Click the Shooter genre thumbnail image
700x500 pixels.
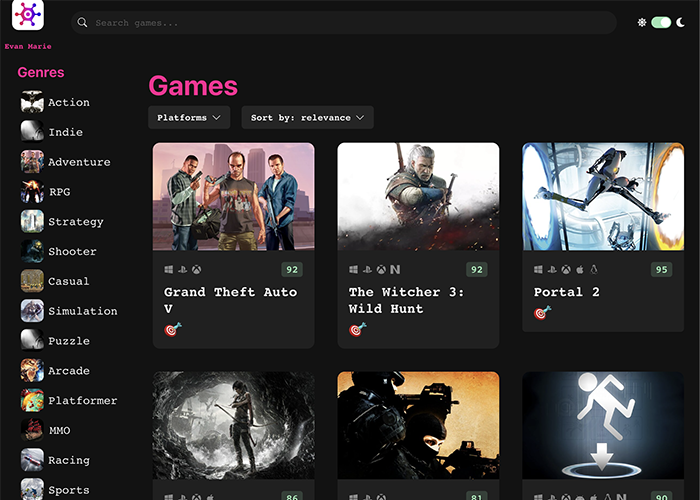32,251
